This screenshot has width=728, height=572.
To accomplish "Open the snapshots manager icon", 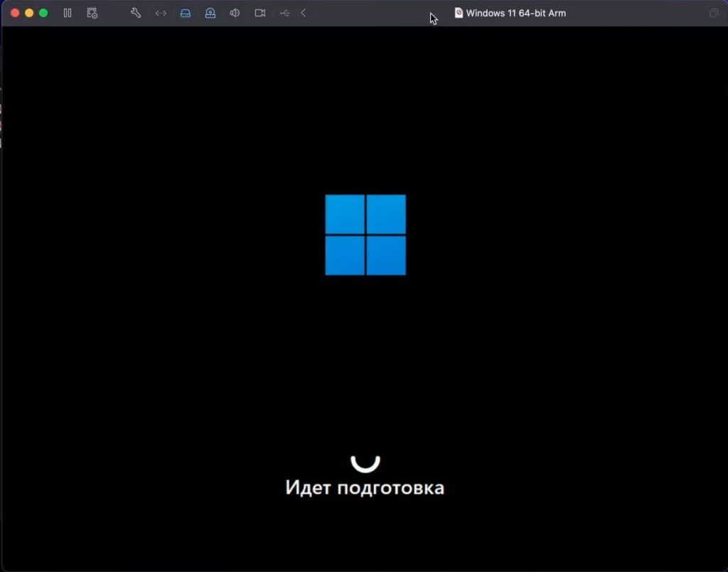I will tap(92, 13).
